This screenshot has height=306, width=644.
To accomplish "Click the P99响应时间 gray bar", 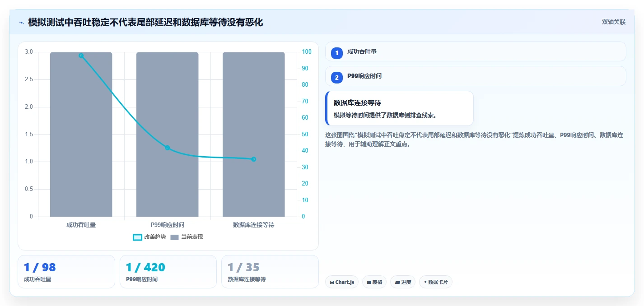I will point(168,134).
